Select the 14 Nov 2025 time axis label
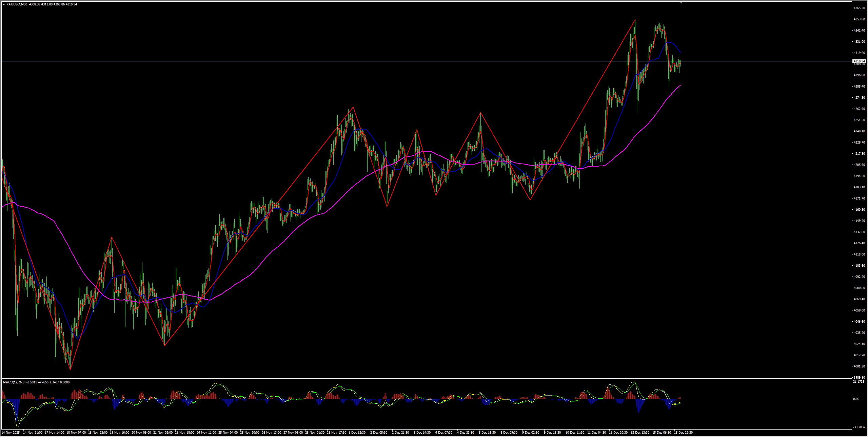 pyautogui.click(x=11, y=433)
